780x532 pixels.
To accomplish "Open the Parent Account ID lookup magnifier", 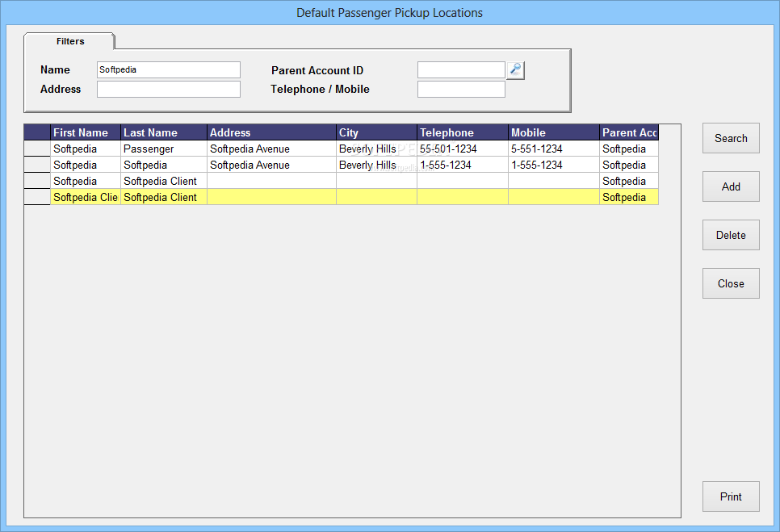I will [x=515, y=69].
